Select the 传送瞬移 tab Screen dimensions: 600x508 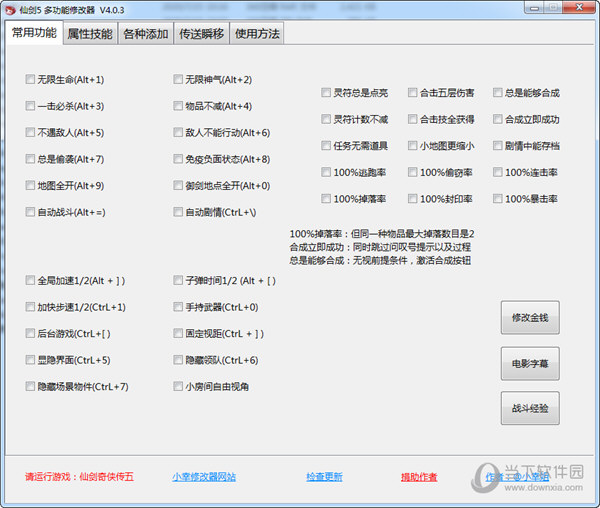pyautogui.click(x=202, y=34)
